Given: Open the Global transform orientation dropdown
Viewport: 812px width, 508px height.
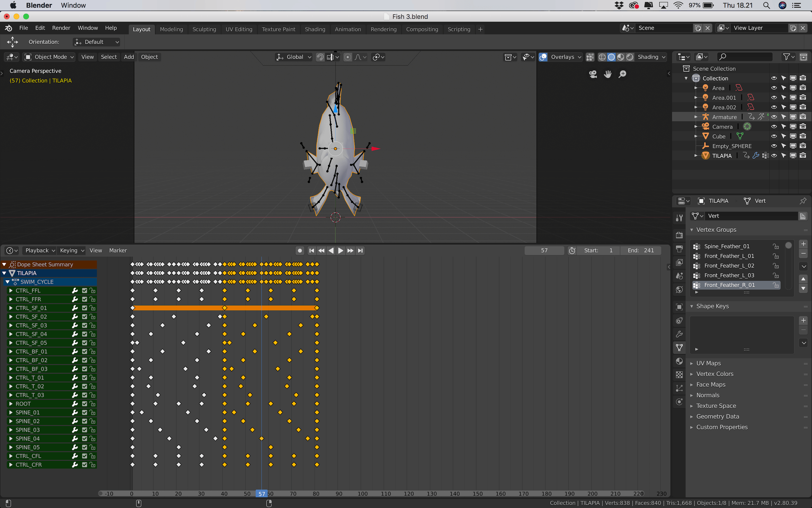Looking at the screenshot, I should tap(294, 57).
